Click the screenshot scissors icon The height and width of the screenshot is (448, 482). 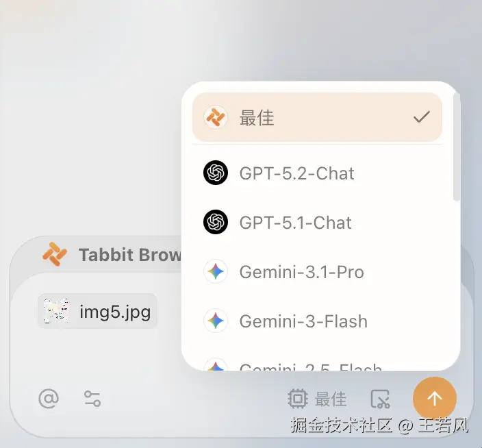coord(380,399)
